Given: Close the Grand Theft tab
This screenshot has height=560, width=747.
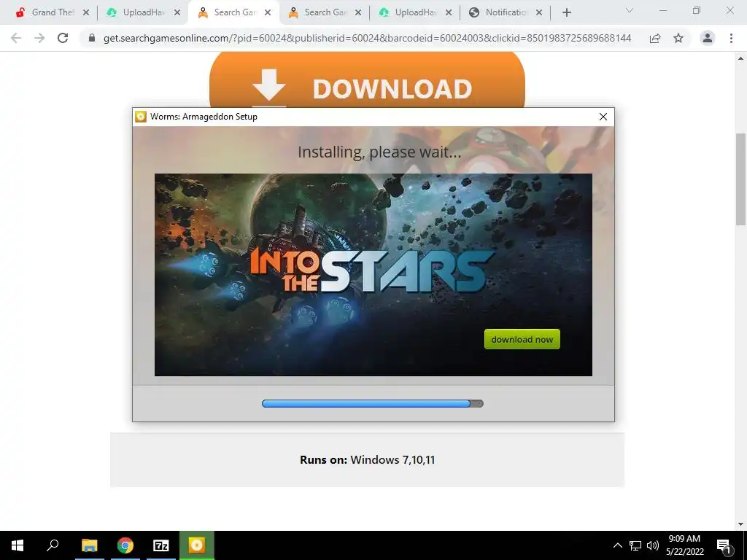Looking at the screenshot, I should point(86,13).
